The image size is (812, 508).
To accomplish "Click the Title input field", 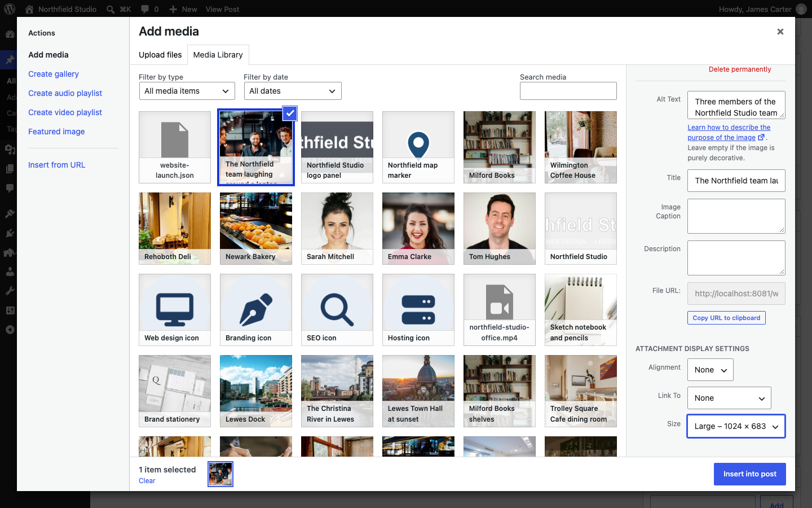I will (x=736, y=181).
